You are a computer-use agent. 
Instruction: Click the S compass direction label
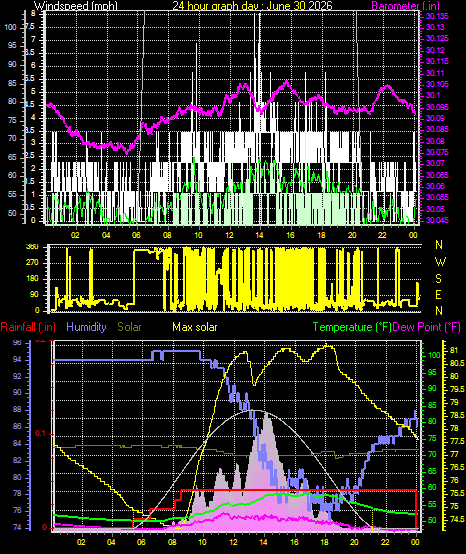(x=438, y=279)
